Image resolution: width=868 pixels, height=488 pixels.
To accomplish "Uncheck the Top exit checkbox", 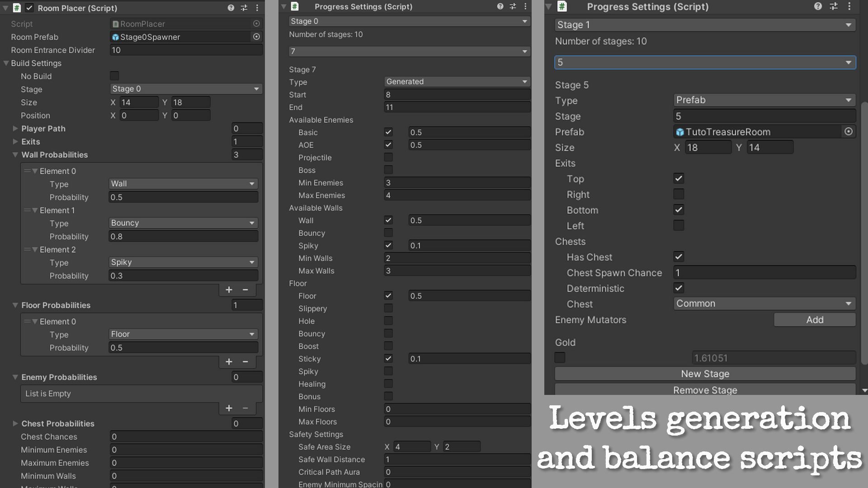I will (x=679, y=178).
